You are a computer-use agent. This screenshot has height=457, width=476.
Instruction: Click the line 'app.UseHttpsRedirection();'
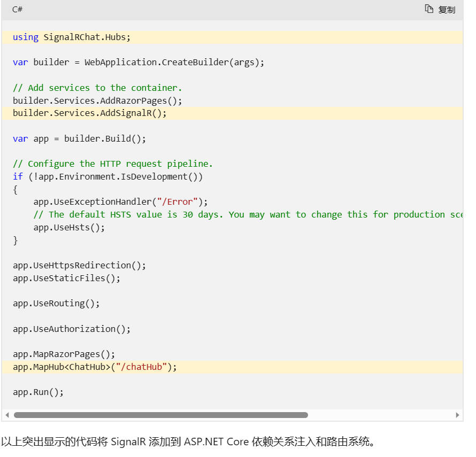[x=79, y=266]
